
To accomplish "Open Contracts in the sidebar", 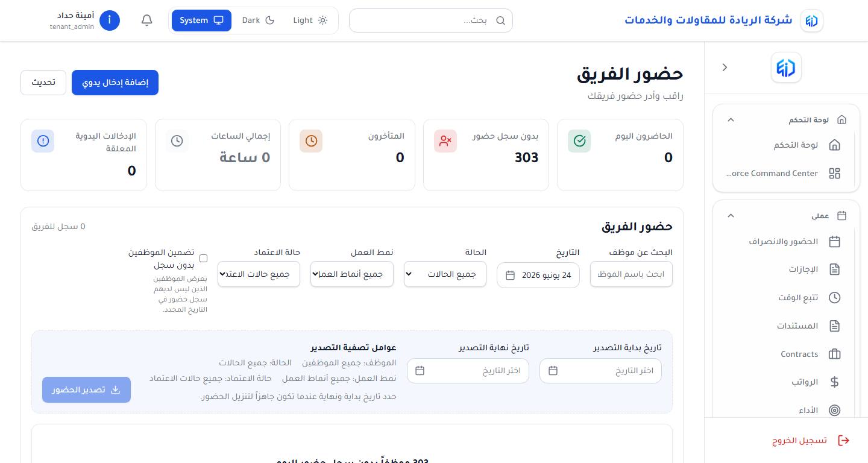I will 784,354.
